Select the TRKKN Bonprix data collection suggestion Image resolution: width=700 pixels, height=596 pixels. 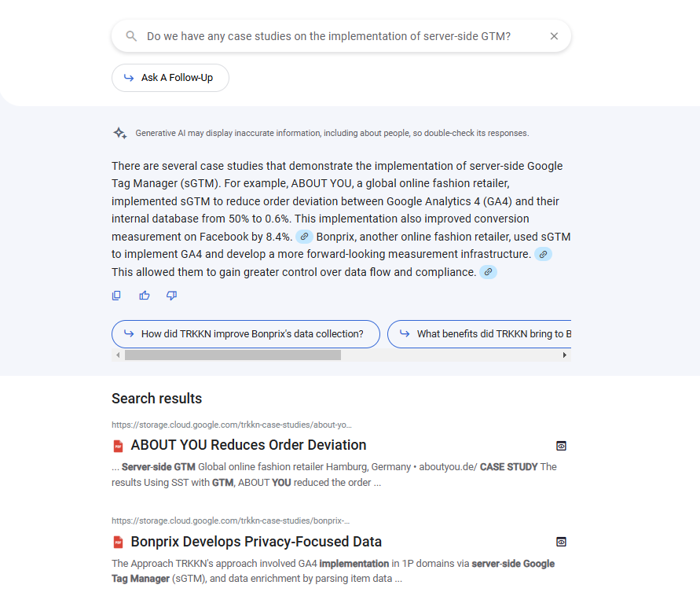click(x=245, y=333)
